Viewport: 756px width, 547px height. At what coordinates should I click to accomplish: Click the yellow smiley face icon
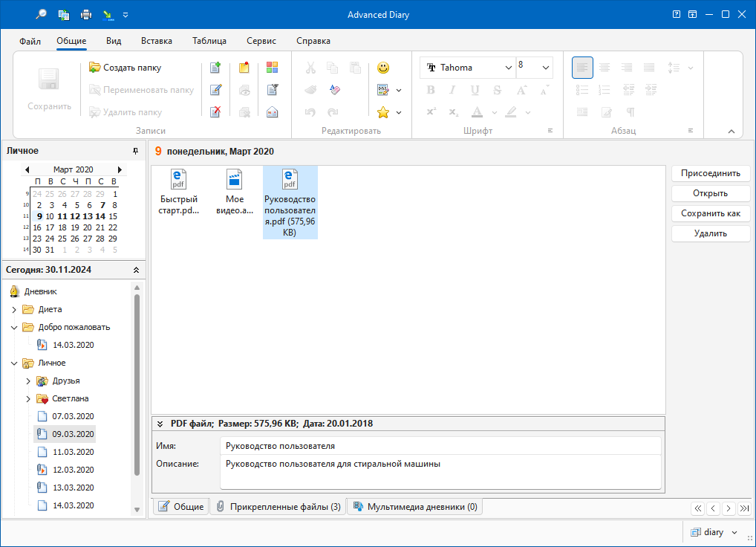(383, 68)
